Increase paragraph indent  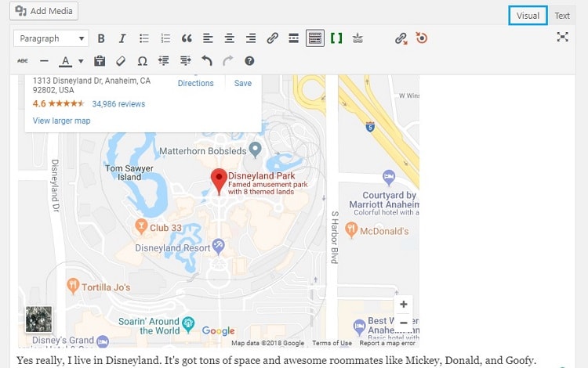click(185, 60)
